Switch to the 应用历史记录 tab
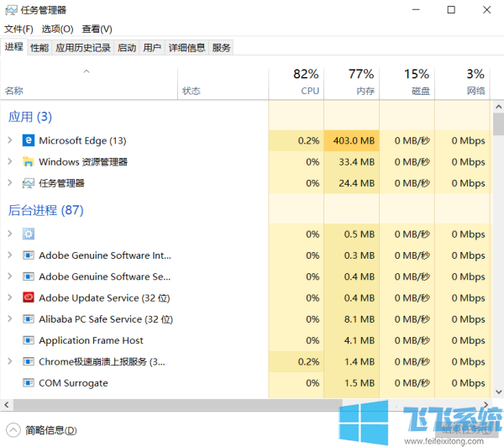Viewport: 504px width, 447px height. 83,48
